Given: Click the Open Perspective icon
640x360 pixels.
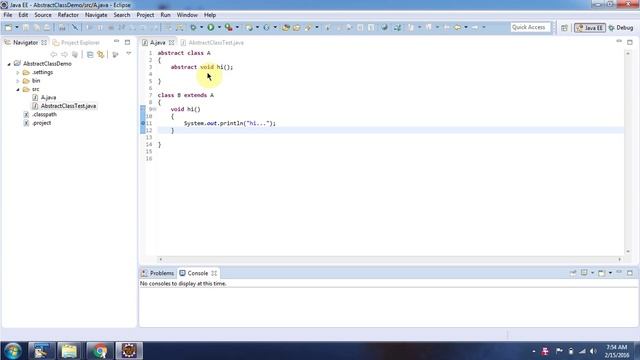Looking at the screenshot, I should tap(564, 28).
